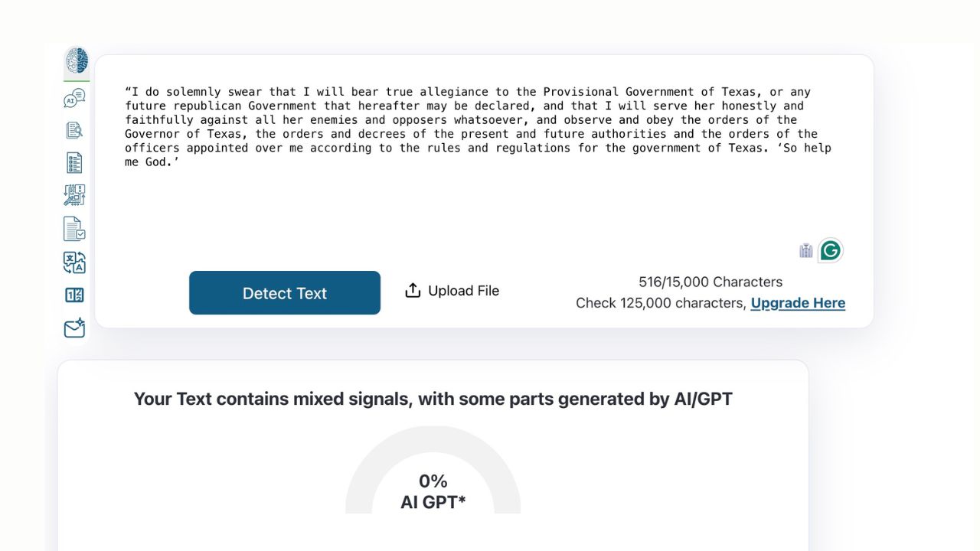The height and width of the screenshot is (551, 980).
Task: Click the 516/15,000 Characters counter
Action: pos(710,282)
